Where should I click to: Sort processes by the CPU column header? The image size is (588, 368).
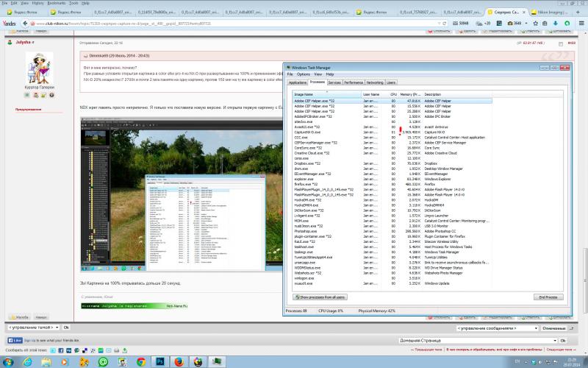point(393,94)
